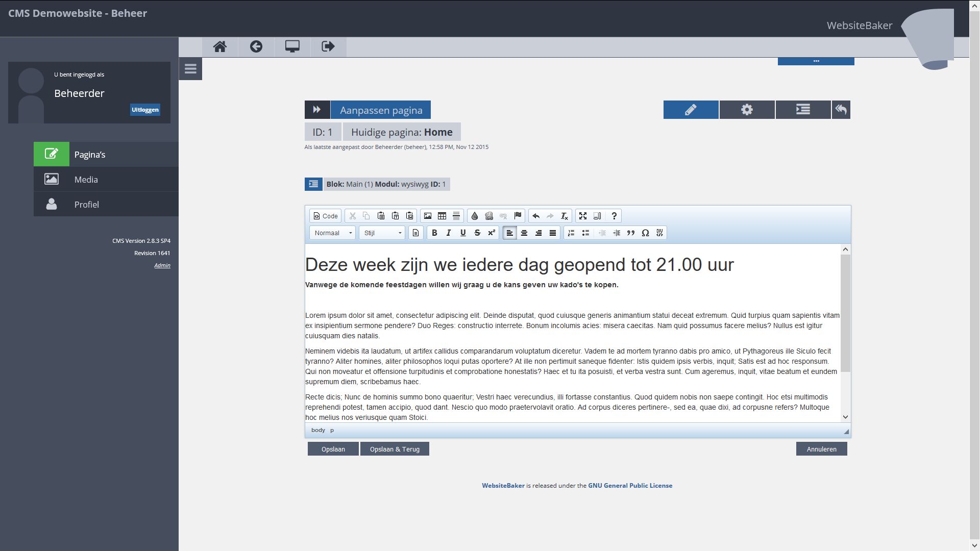Select Pagina's in the sidebar menu
Image resolution: width=980 pixels, height=551 pixels.
pyautogui.click(x=106, y=154)
